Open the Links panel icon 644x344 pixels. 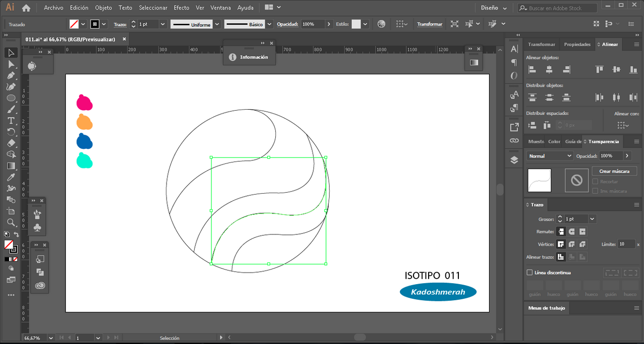pos(514,141)
